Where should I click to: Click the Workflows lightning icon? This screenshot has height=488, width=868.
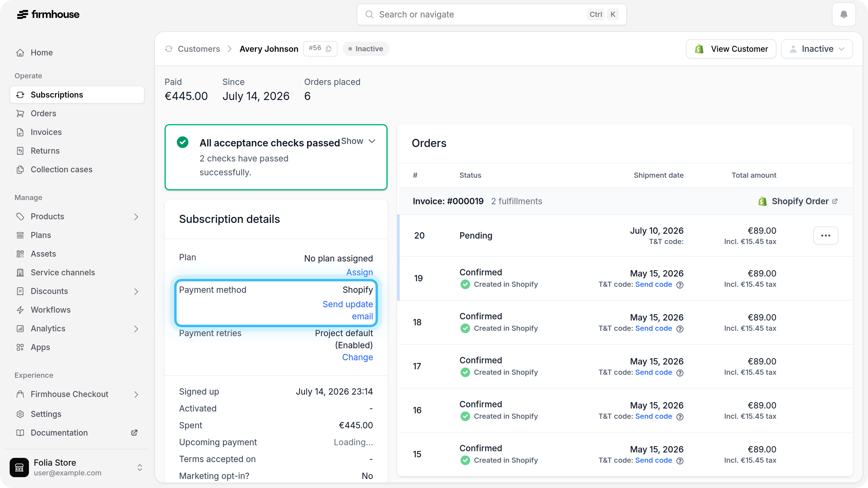(20, 310)
